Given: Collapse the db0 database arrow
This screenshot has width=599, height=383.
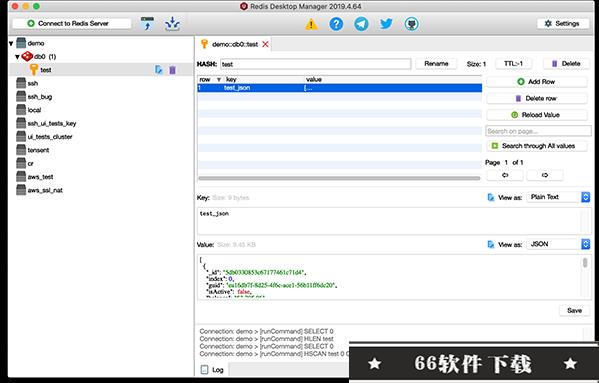Looking at the screenshot, I should (x=17, y=57).
